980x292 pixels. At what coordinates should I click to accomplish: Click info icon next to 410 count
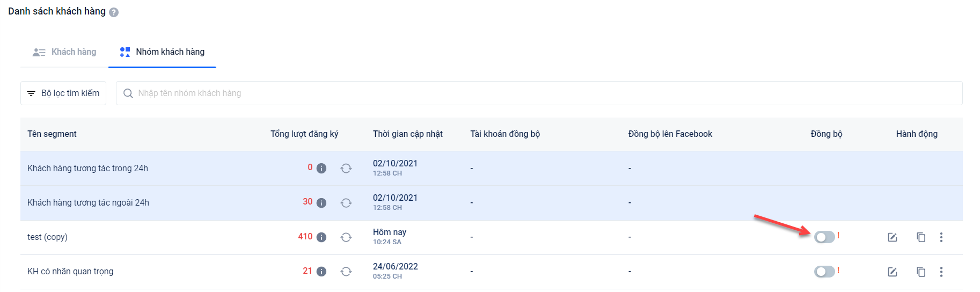pyautogui.click(x=321, y=237)
